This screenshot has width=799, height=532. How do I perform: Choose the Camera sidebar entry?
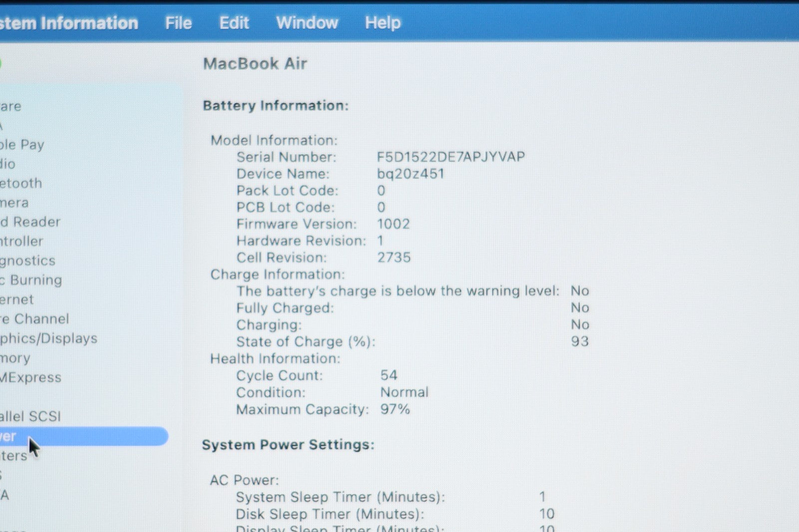coord(14,203)
